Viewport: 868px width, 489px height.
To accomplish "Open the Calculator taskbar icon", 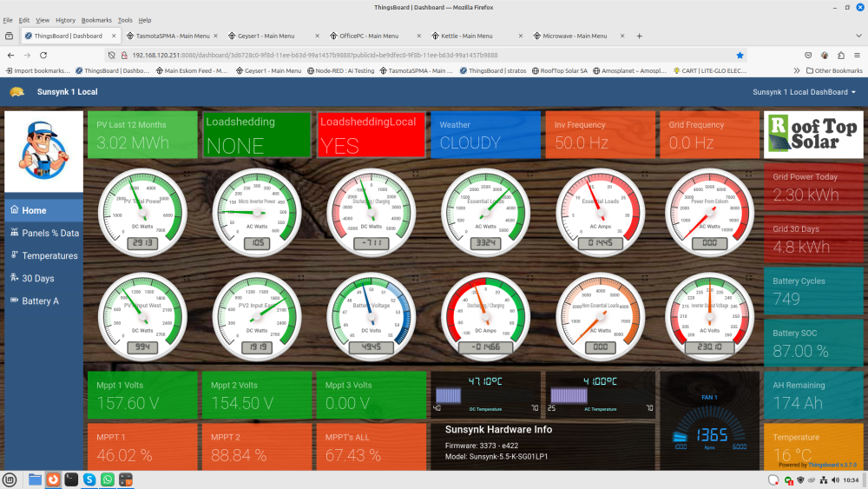I will (x=126, y=479).
